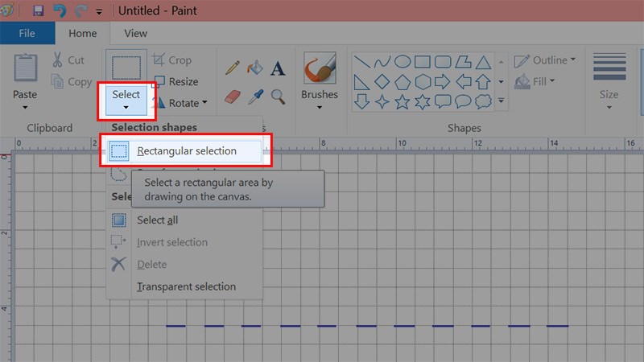
Task: Click the Redo arrow icon
Action: (81, 10)
